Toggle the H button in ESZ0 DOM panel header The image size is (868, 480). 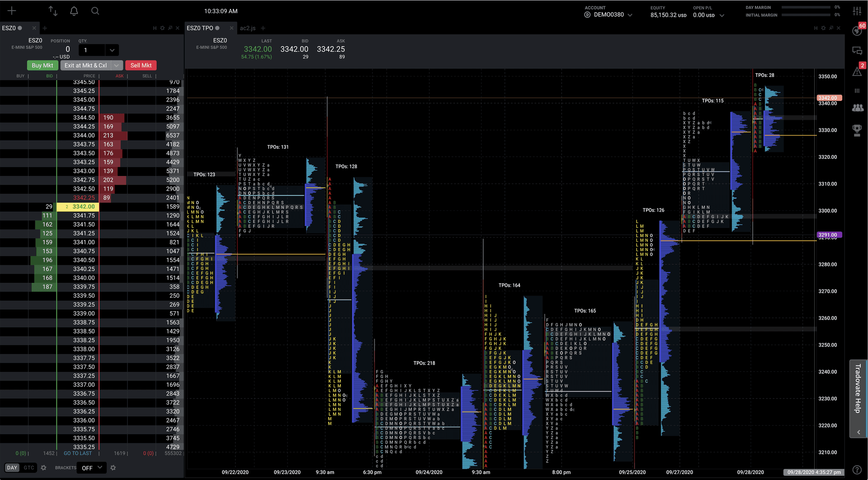point(155,28)
